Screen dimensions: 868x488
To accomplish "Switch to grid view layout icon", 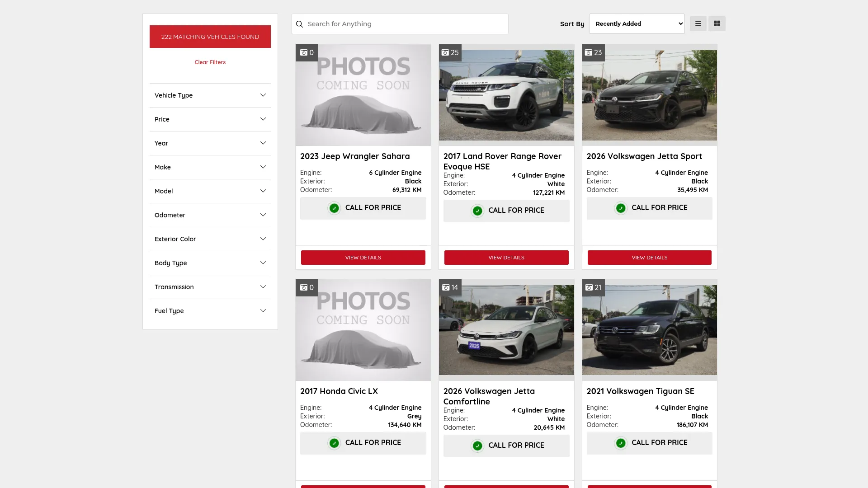I will (717, 23).
